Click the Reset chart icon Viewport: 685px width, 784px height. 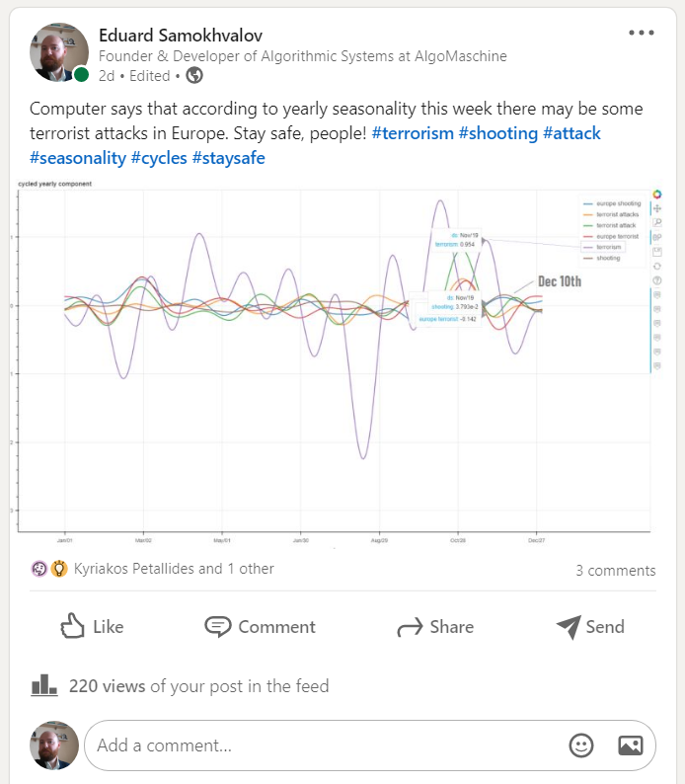point(657,266)
